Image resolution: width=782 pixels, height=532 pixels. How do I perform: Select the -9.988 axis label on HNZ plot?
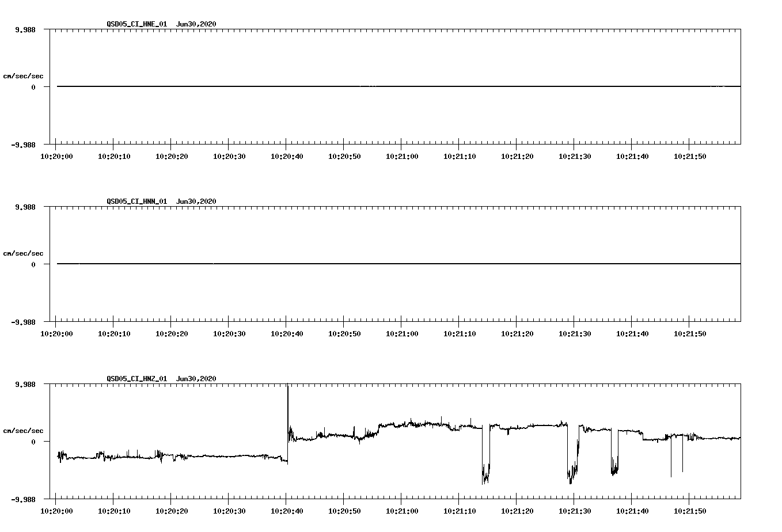click(x=23, y=500)
